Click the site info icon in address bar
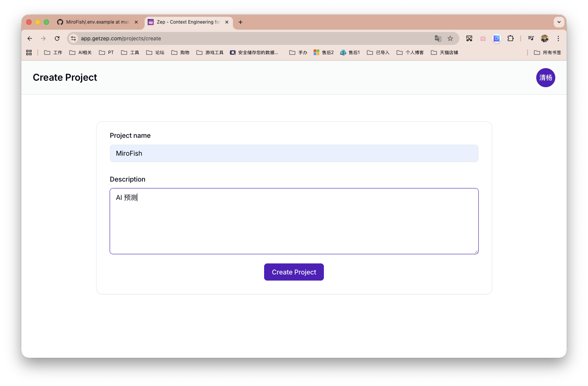Viewport: 588px width, 386px height. 74,38
